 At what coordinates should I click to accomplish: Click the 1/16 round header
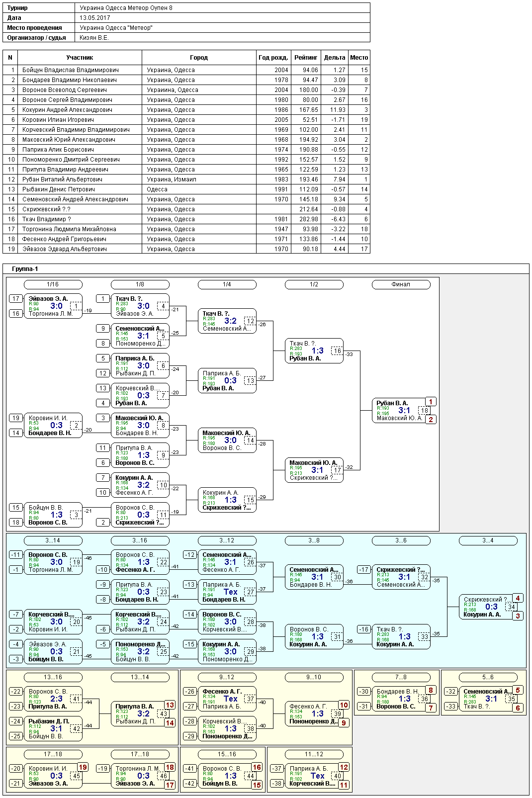coord(53,284)
